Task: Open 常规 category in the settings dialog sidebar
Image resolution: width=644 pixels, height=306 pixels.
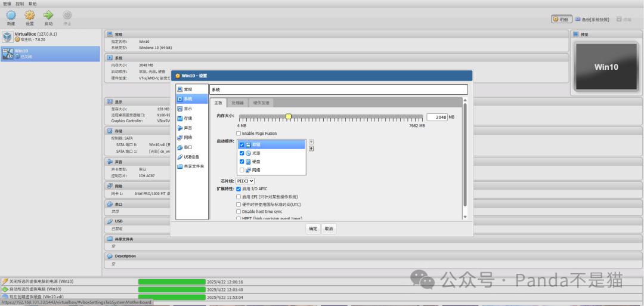Action: 192,89
